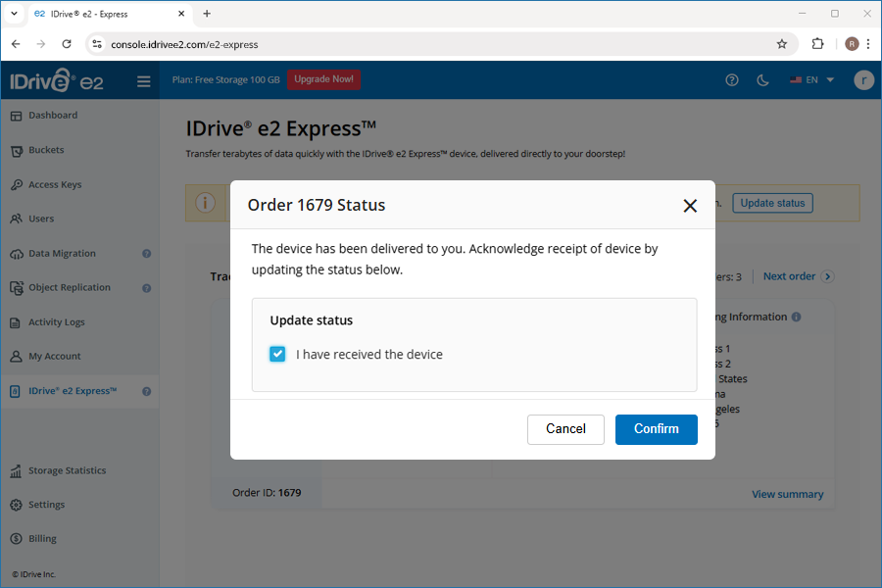Open Chrome three-dot menu
Image resolution: width=882 pixels, height=588 pixels.
click(868, 44)
